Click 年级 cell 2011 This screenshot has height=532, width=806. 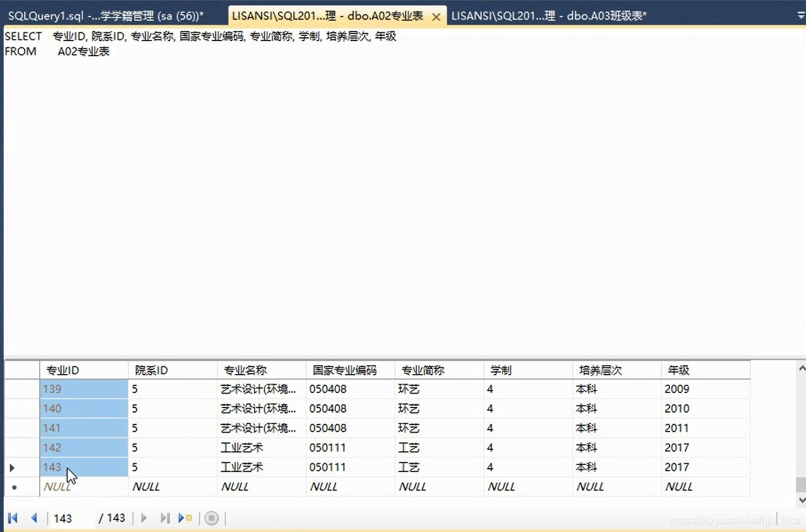point(706,428)
